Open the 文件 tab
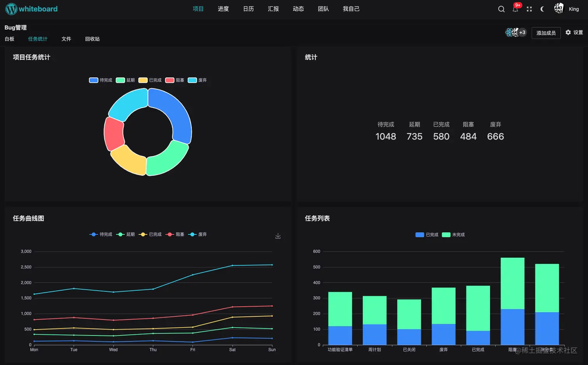Image resolution: width=588 pixels, height=365 pixels. pos(66,39)
